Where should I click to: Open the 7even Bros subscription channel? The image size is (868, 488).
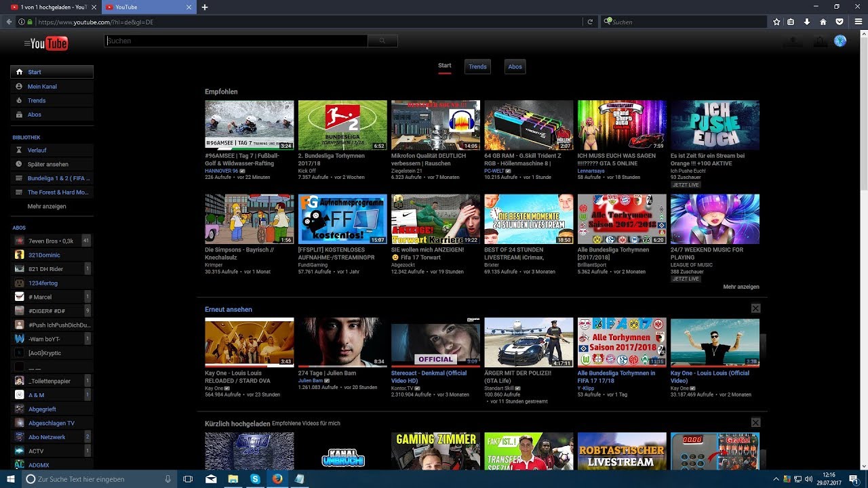pyautogui.click(x=52, y=241)
